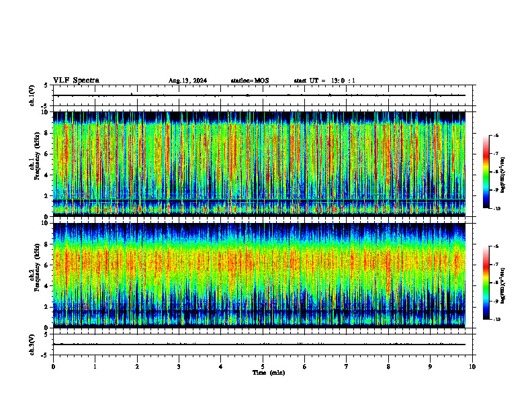Select the "start UT = 13:0 :1" text

[x=324, y=81]
